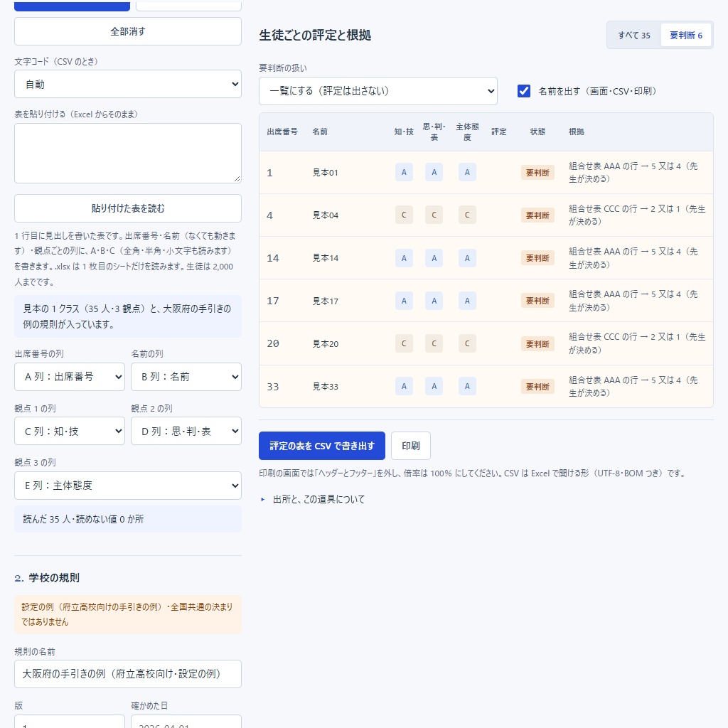Click the 主体態度 A chip in 見本14 row

[x=467, y=257]
